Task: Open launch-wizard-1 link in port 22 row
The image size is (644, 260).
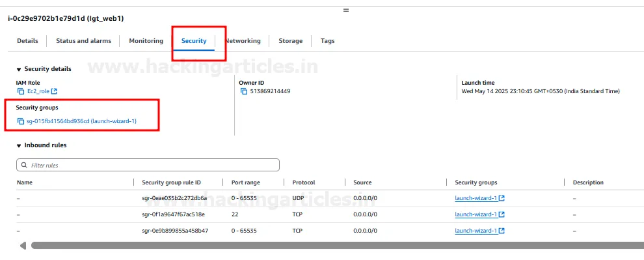Action: tap(476, 214)
